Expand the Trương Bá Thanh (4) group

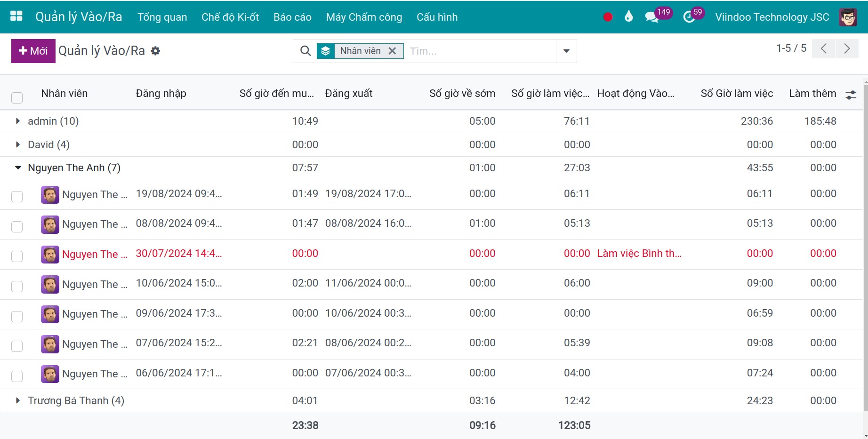[18, 400]
